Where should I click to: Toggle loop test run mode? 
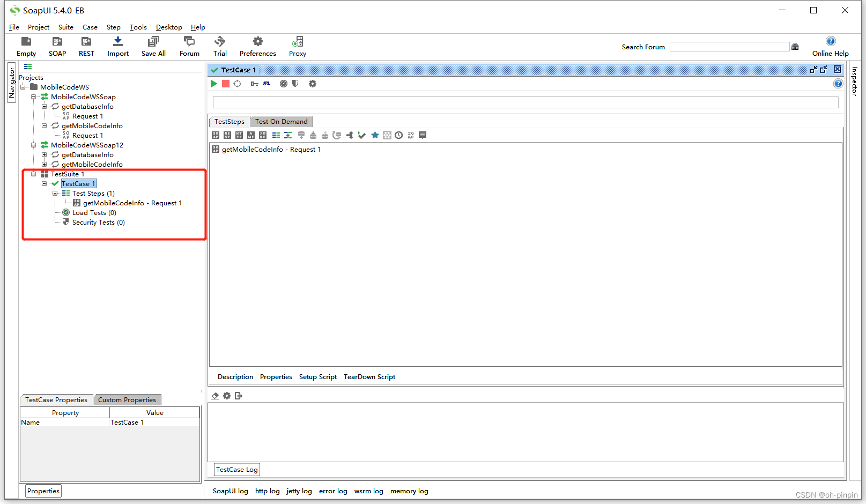click(x=237, y=83)
